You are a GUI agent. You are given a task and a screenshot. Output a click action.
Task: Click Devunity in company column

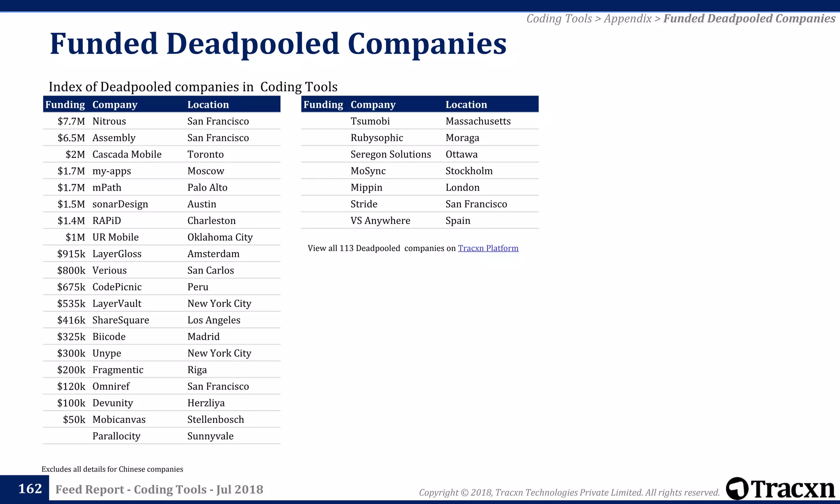point(113,403)
